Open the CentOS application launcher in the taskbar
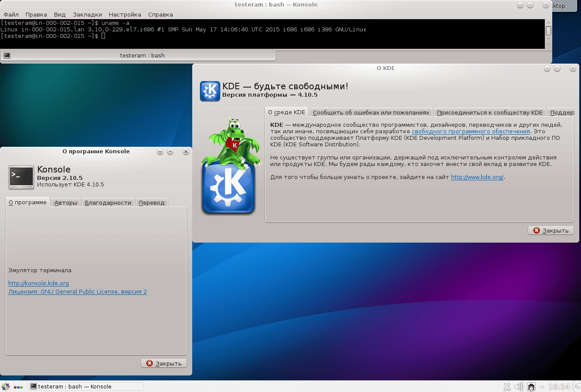This screenshot has width=581, height=392. 6,386
